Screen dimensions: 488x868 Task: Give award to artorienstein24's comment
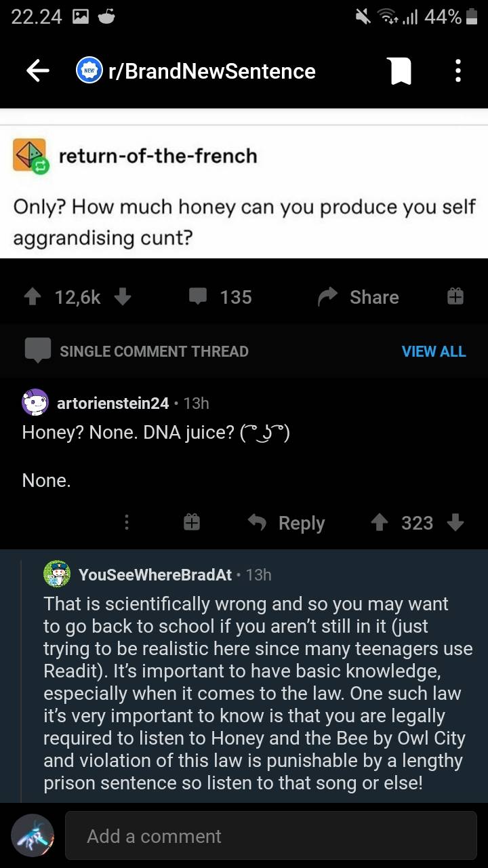click(192, 523)
